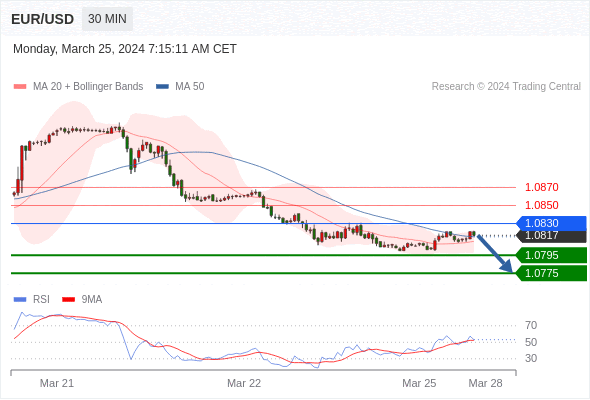Select the RSI legend label

pyautogui.click(x=41, y=300)
